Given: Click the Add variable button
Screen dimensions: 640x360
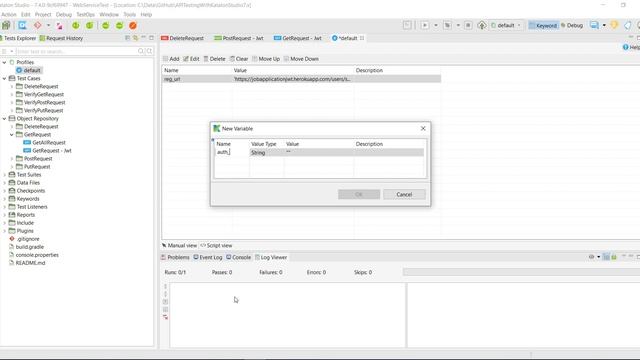Looking at the screenshot, I should 171,59.
